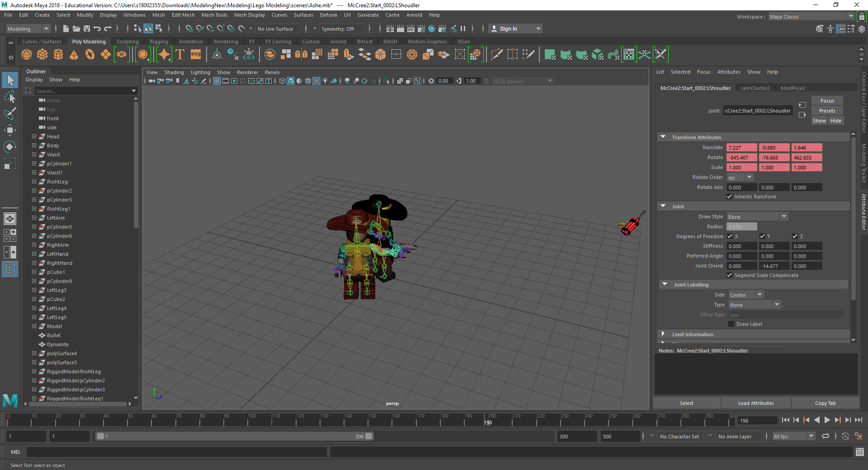Click the Presets button
The height and width of the screenshot is (470, 868).
[827, 111]
